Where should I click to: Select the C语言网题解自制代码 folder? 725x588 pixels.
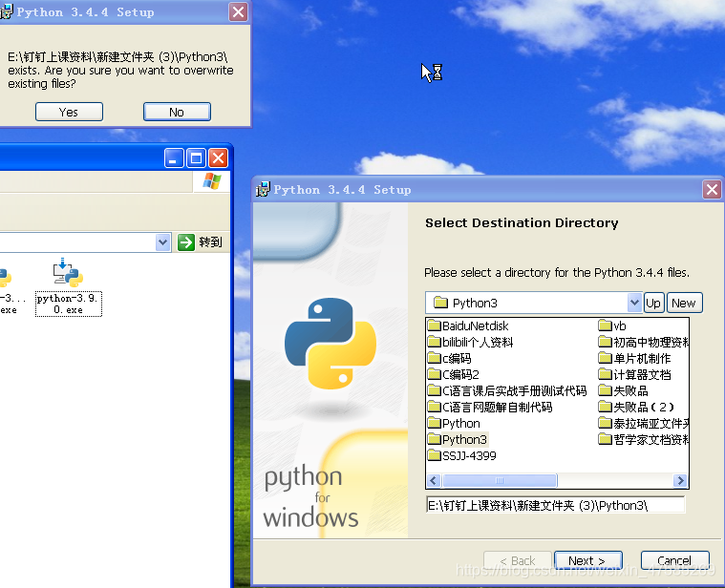[x=490, y=407]
